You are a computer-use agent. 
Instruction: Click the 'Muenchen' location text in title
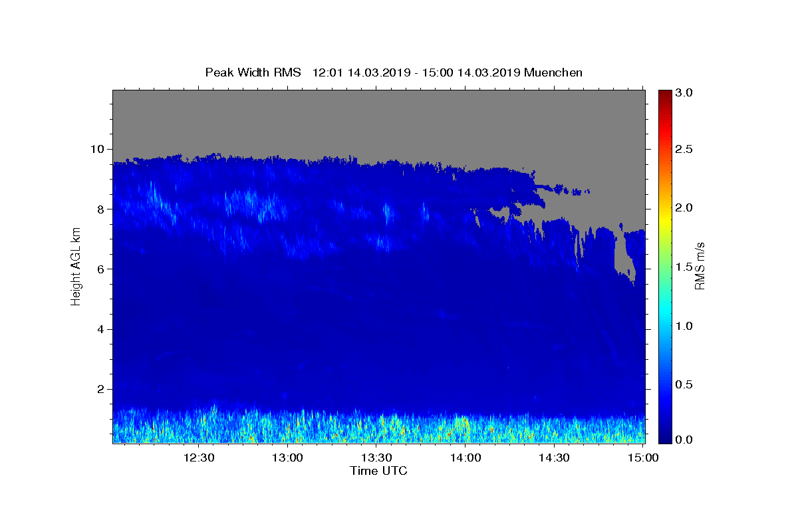(553, 72)
